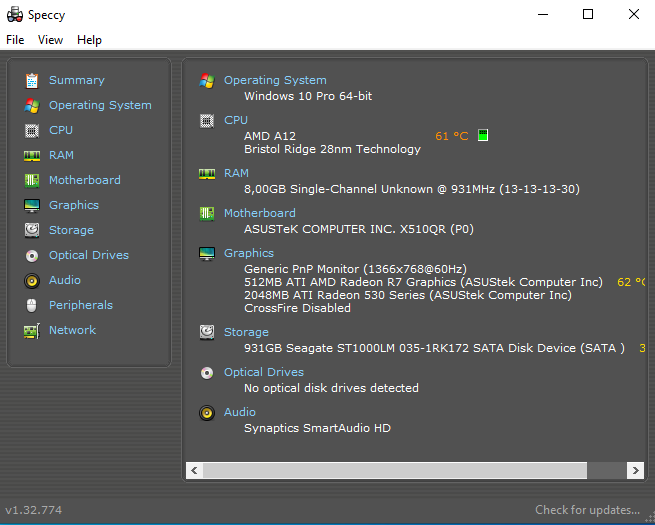Click the Optical Drives heading link in summary
This screenshot has height=525, width=655.
click(264, 372)
